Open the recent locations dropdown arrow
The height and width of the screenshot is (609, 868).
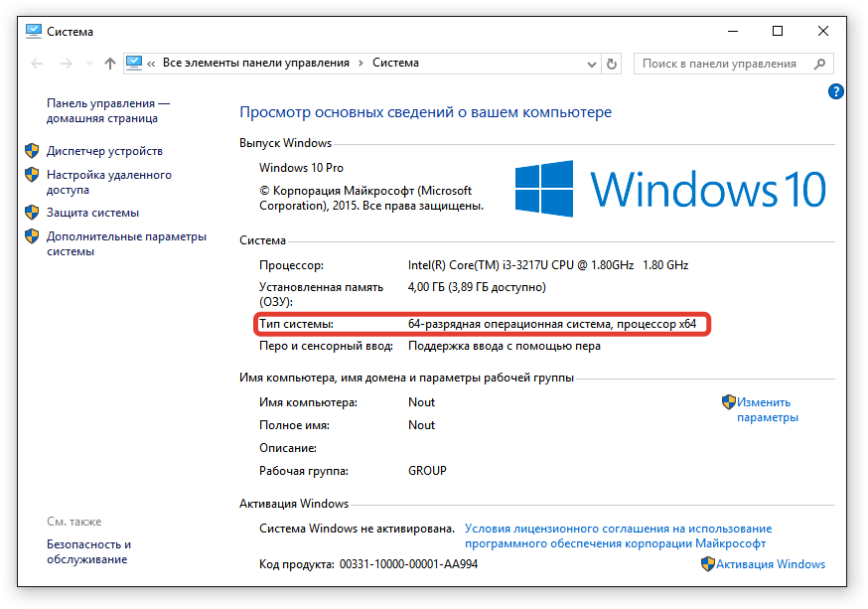pos(89,64)
